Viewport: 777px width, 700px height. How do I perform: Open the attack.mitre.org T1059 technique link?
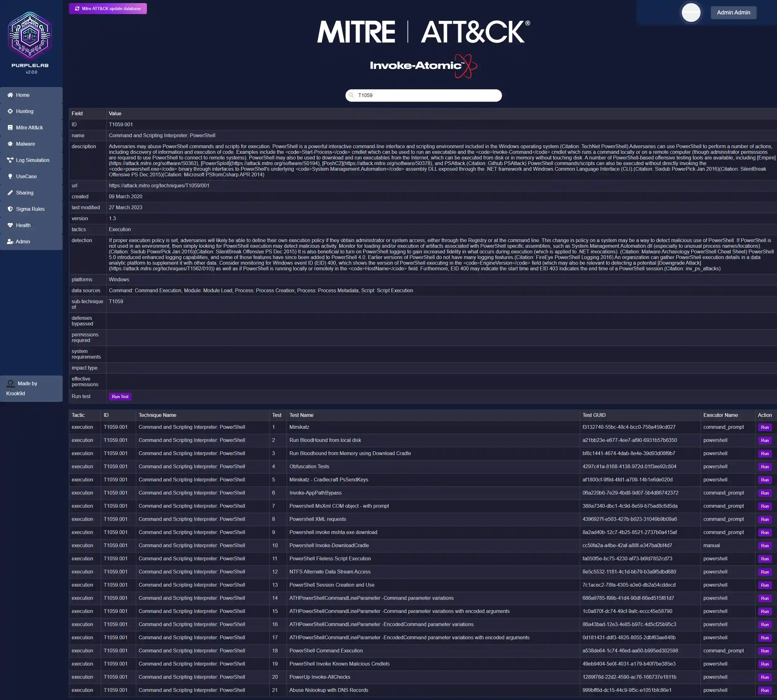click(159, 185)
